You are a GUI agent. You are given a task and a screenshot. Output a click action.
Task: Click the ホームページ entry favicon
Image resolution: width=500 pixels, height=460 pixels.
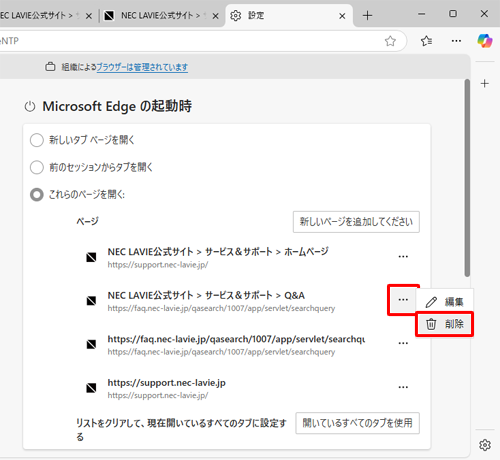pyautogui.click(x=91, y=257)
